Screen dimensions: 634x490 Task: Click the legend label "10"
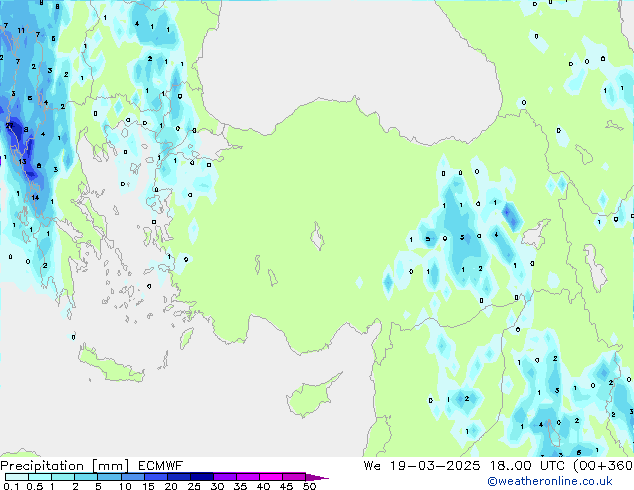(125, 486)
